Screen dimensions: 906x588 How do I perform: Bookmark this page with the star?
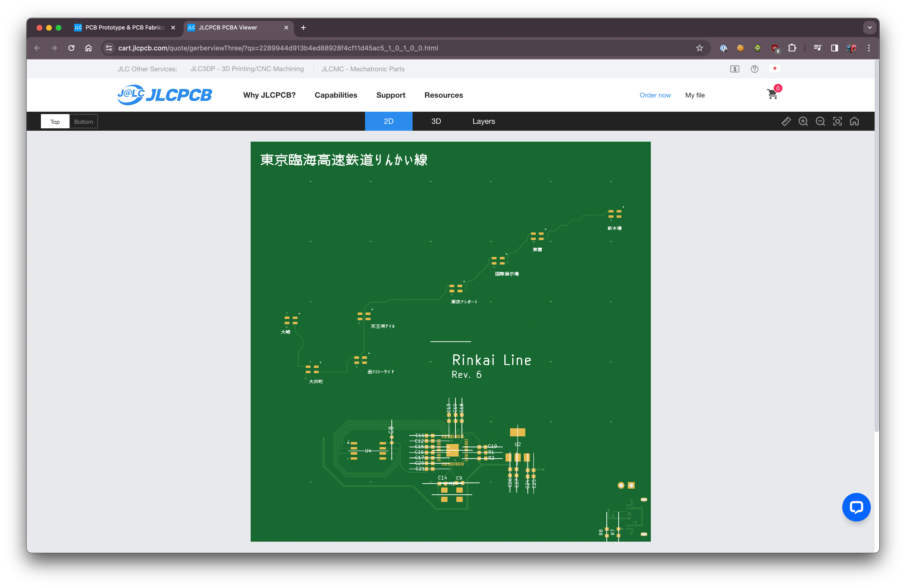click(x=699, y=48)
